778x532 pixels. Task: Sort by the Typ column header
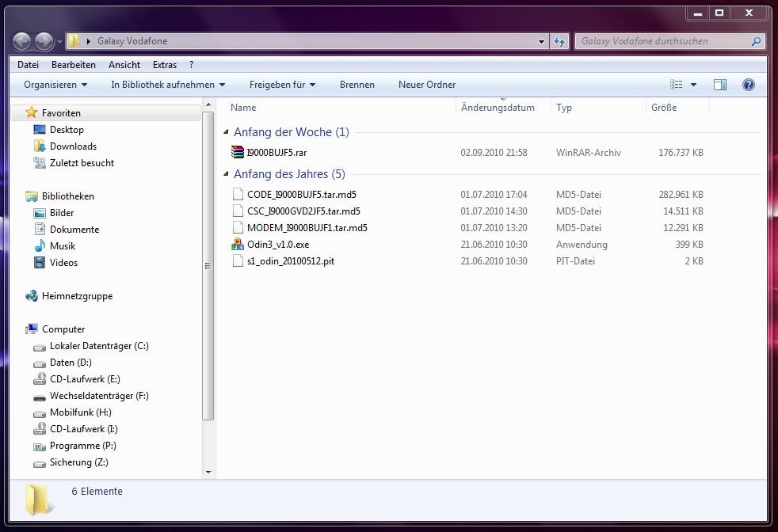pos(563,108)
